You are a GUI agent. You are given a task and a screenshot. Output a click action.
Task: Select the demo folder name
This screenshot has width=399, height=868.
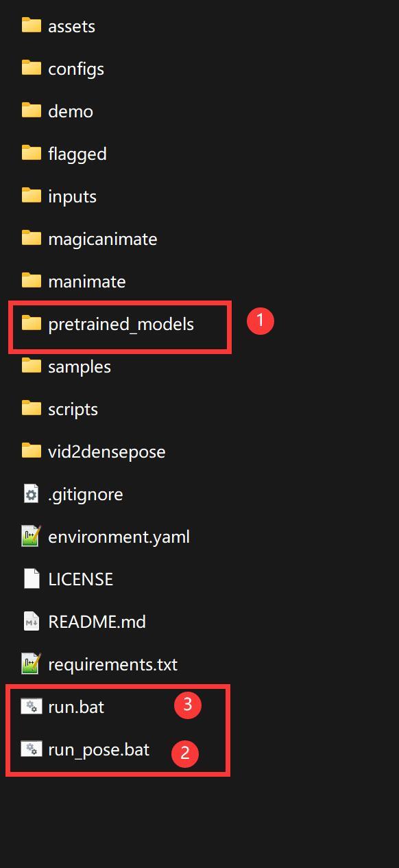(71, 111)
